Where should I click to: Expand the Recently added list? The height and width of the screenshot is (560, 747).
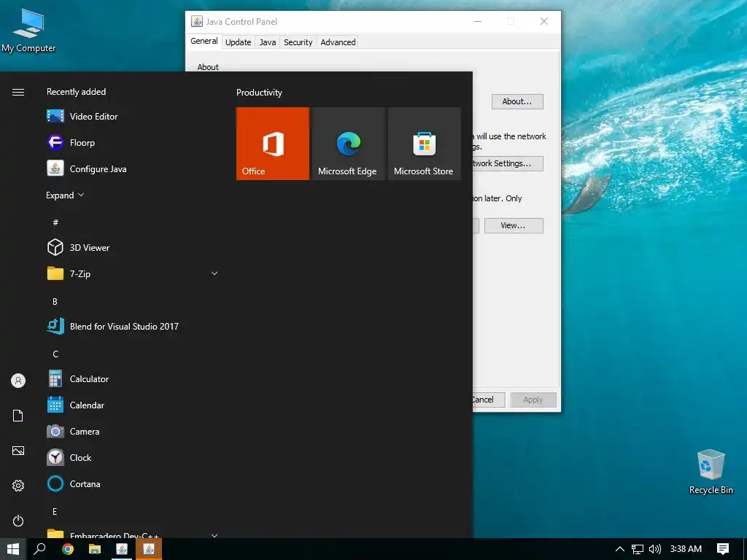click(65, 195)
